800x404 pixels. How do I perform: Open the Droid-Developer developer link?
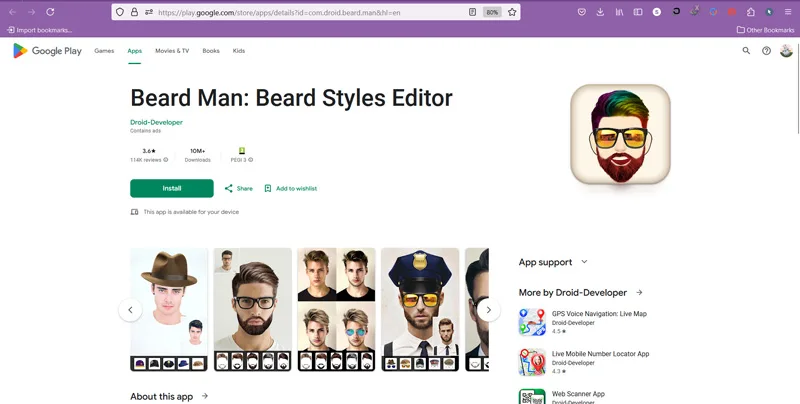tap(156, 122)
